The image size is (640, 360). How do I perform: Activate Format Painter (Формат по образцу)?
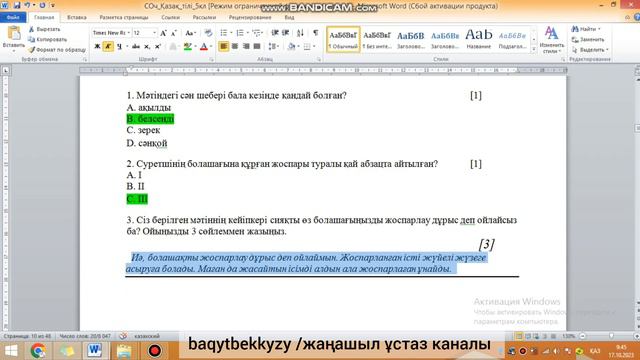pyautogui.click(x=57, y=50)
